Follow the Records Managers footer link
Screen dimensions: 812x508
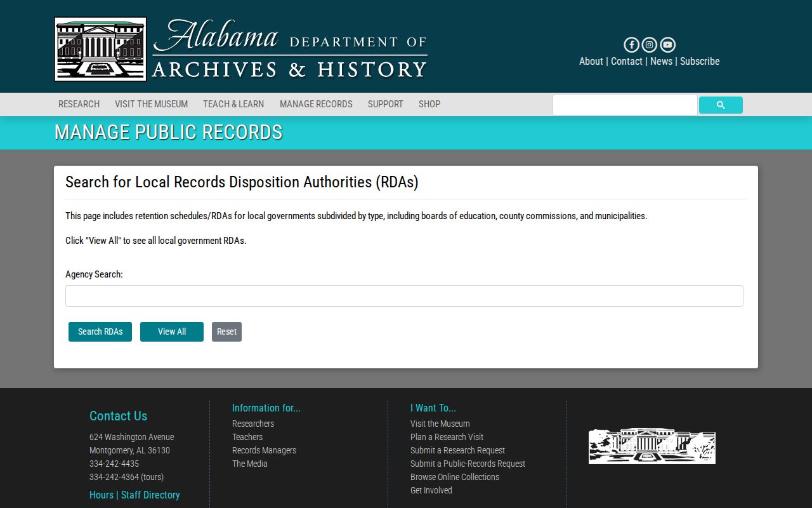pyautogui.click(x=264, y=450)
